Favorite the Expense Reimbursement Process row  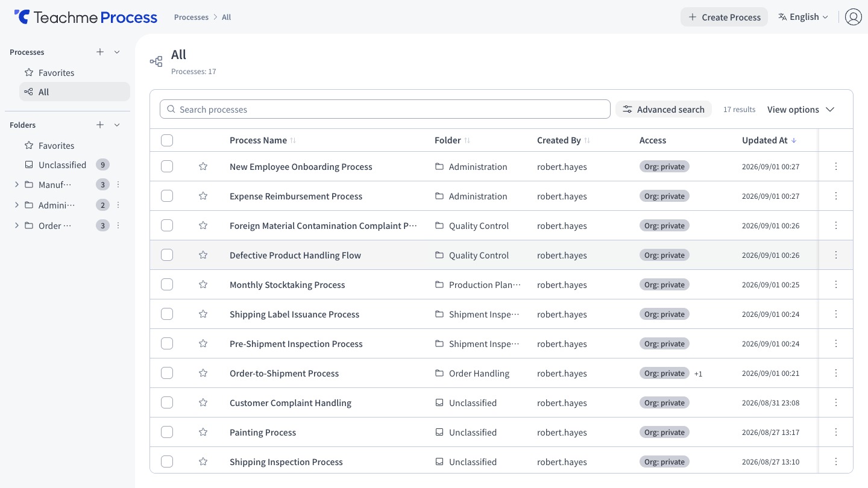[203, 196]
